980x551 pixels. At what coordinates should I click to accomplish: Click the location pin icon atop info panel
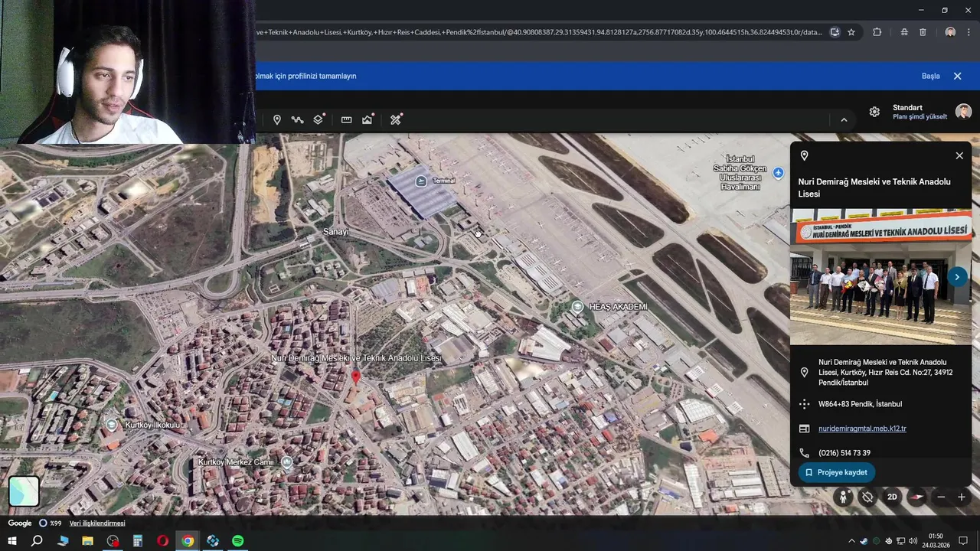[x=804, y=155]
